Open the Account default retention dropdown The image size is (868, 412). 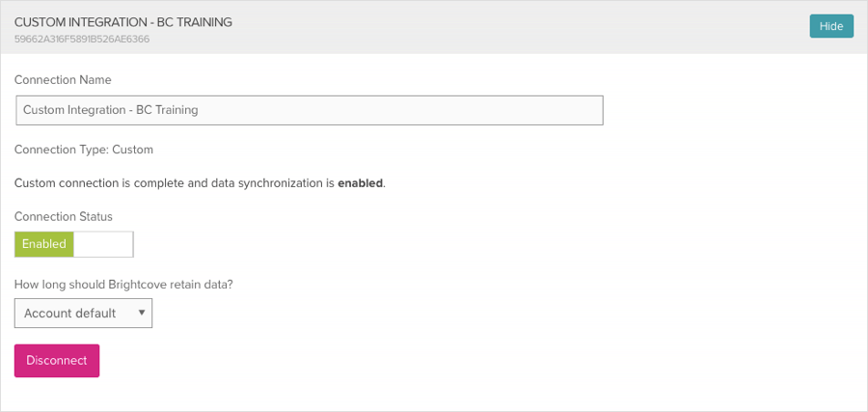coord(83,313)
